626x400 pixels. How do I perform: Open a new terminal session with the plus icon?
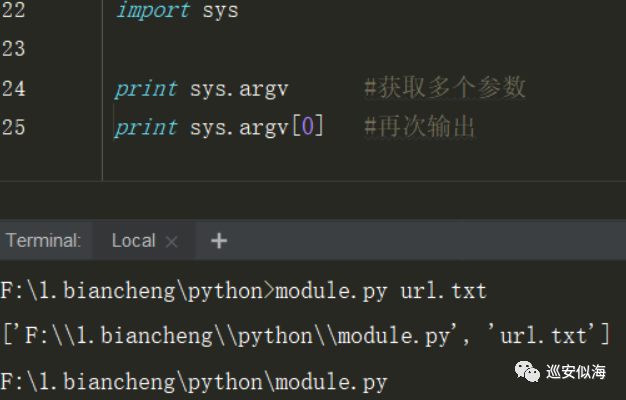pos(219,241)
